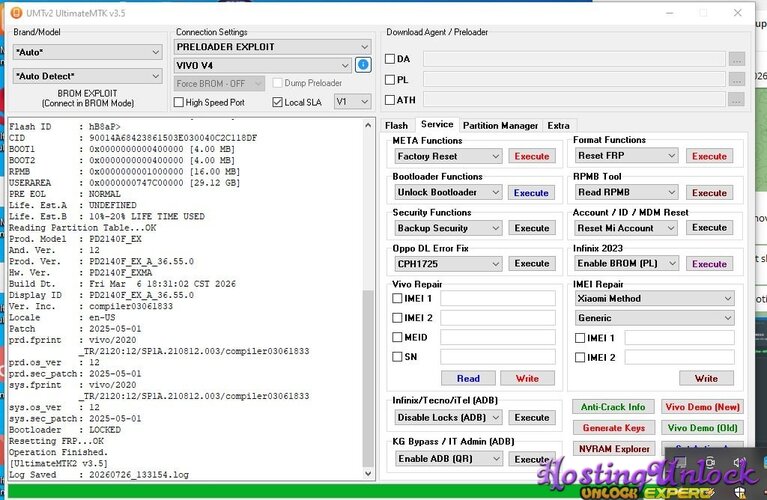Click Vivo Repair Write button
This screenshot has height=500, width=767.
click(527, 378)
